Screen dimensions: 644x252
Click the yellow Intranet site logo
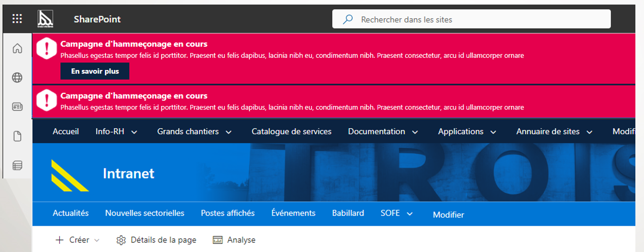coord(70,175)
